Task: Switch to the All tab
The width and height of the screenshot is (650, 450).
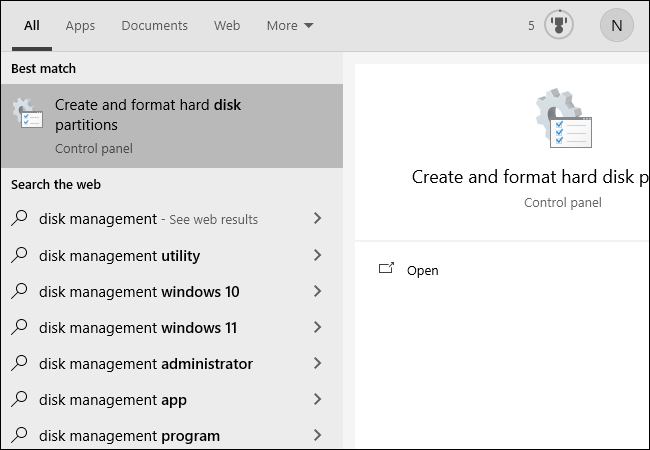Action: (32, 26)
